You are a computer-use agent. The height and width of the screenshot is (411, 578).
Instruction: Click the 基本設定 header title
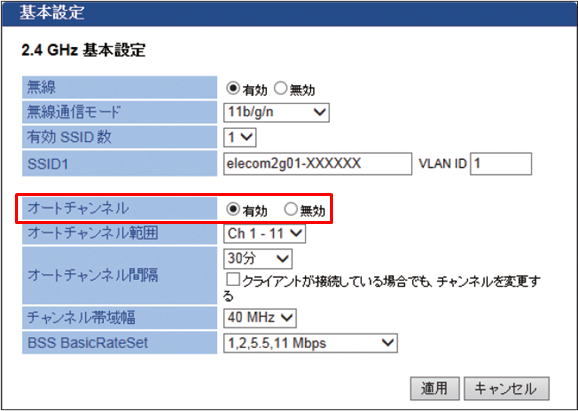52,13
